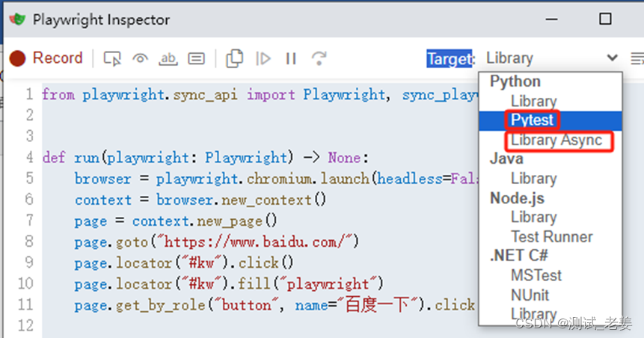Click line number 2 in gutter
This screenshot has width=644, height=338.
[x=30, y=115]
